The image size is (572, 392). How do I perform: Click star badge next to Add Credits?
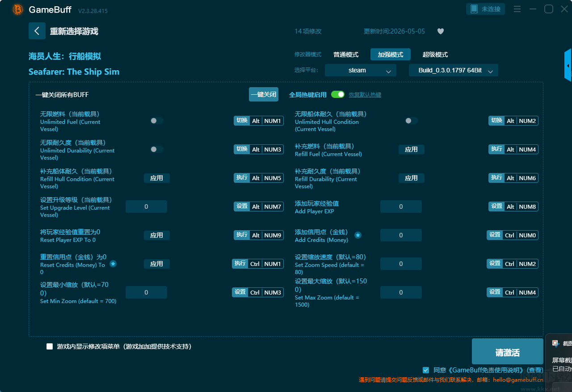pyautogui.click(x=358, y=235)
